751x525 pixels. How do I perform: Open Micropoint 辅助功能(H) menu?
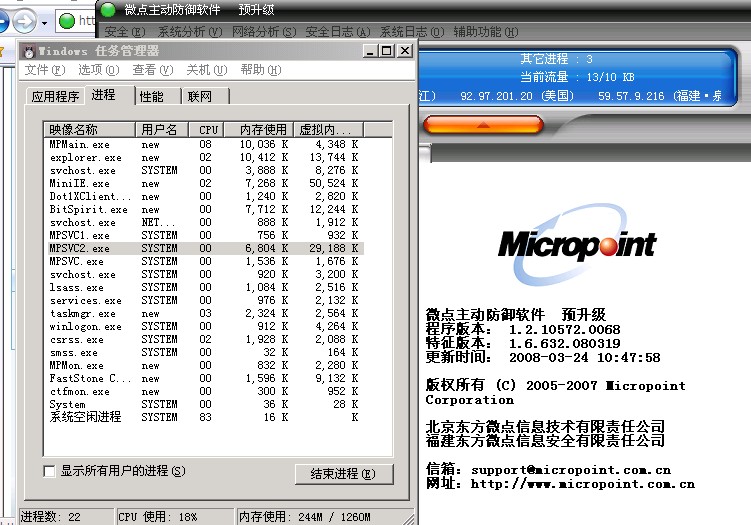[486, 32]
